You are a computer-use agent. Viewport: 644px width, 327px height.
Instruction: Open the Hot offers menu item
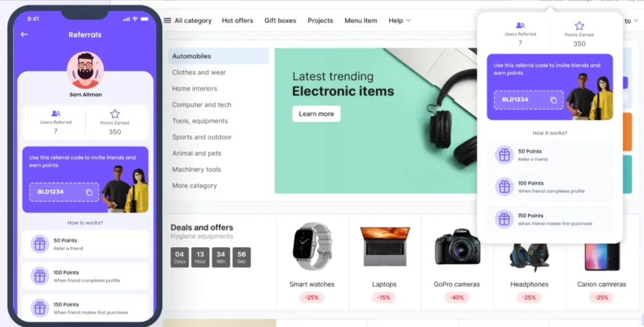click(238, 20)
